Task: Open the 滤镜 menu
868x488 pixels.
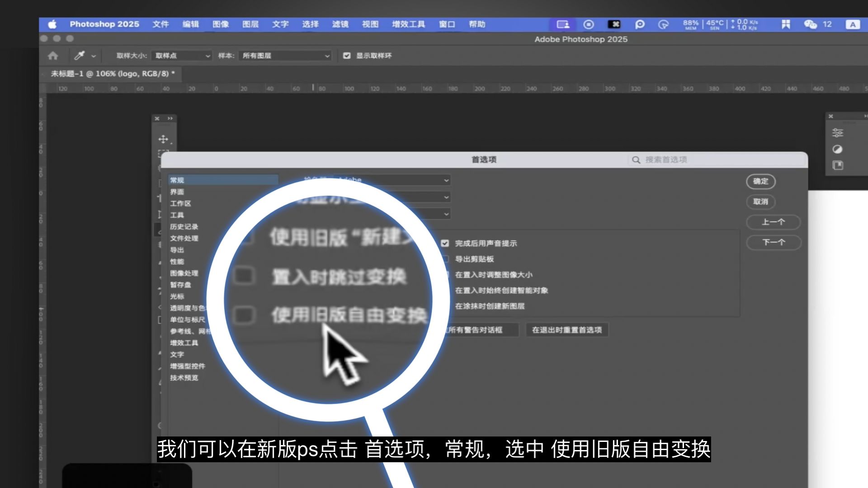Action: [x=340, y=24]
